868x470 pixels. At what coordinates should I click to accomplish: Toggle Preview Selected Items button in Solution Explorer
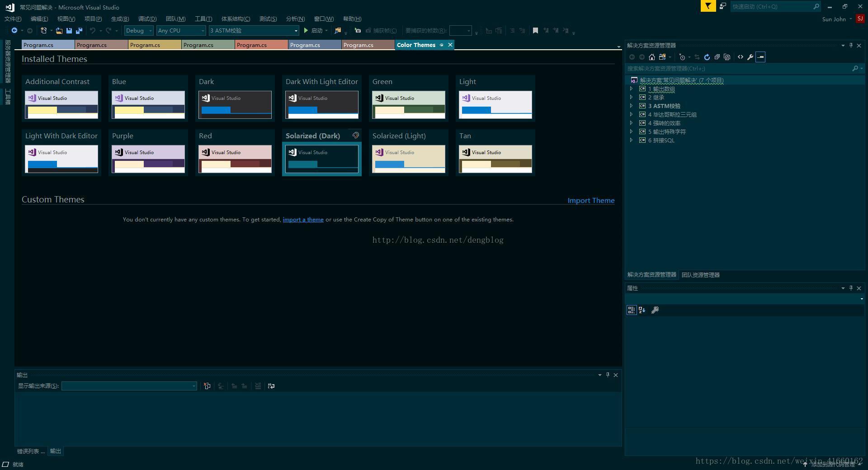point(760,57)
